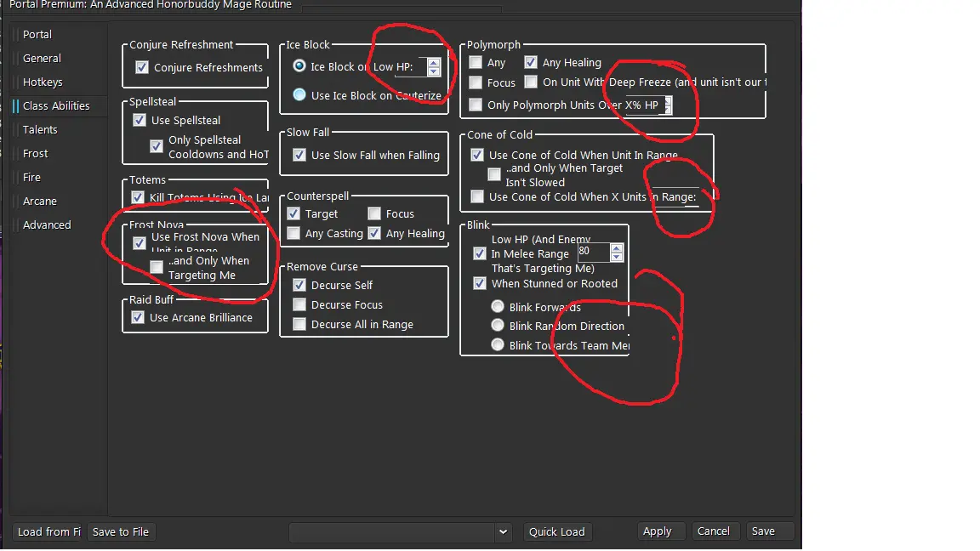Enable Decurse Focus
This screenshot has height=551, width=980.
click(x=299, y=304)
